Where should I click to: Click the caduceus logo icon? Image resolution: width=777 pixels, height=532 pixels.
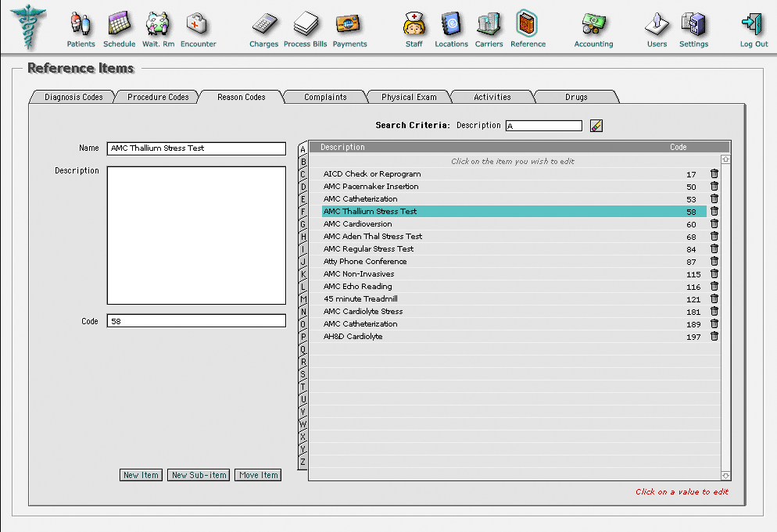[28, 27]
